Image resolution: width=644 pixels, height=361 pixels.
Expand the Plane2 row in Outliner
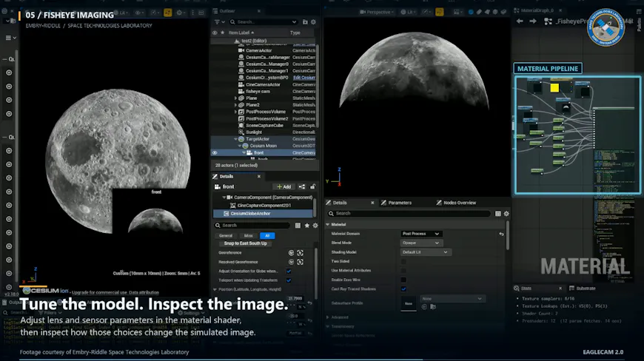[235, 105]
